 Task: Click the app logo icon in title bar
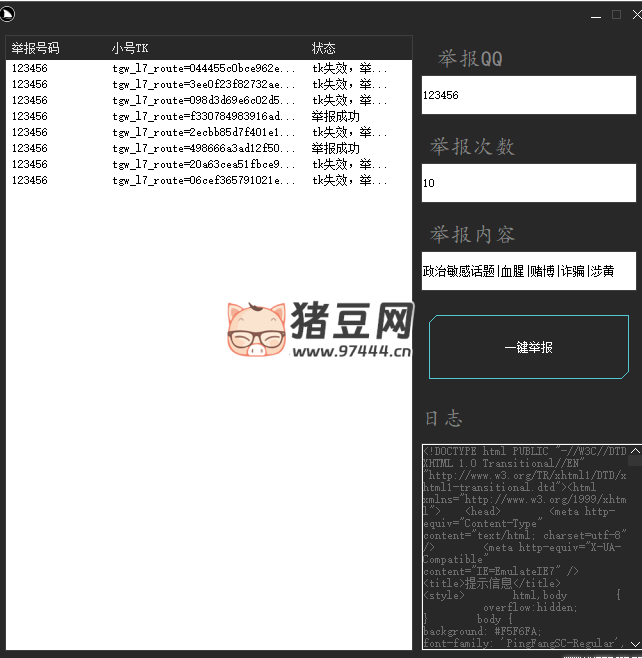(x=9, y=13)
